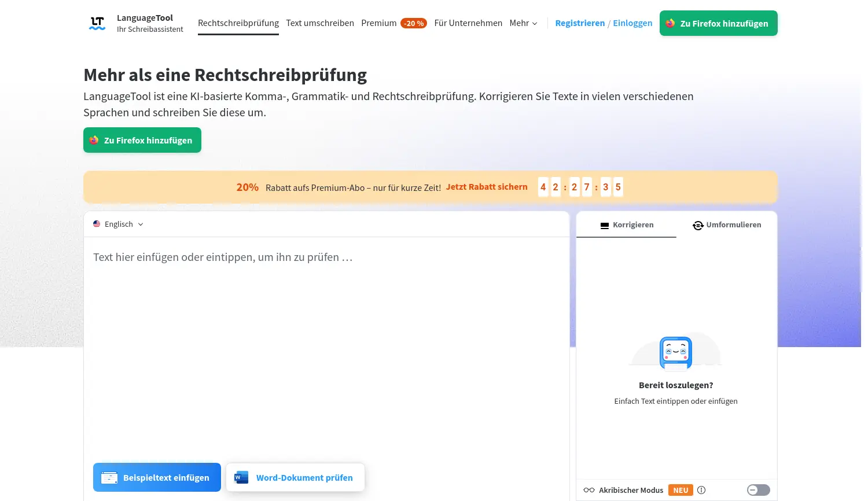The image size is (868, 501).
Task: Select the Rechtschreibprüfung navigation item
Action: click(x=238, y=23)
